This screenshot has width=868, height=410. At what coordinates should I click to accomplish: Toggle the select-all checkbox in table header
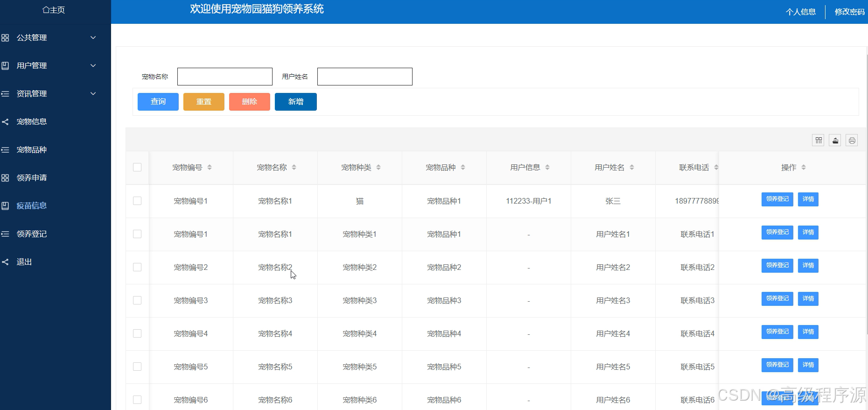coord(137,167)
